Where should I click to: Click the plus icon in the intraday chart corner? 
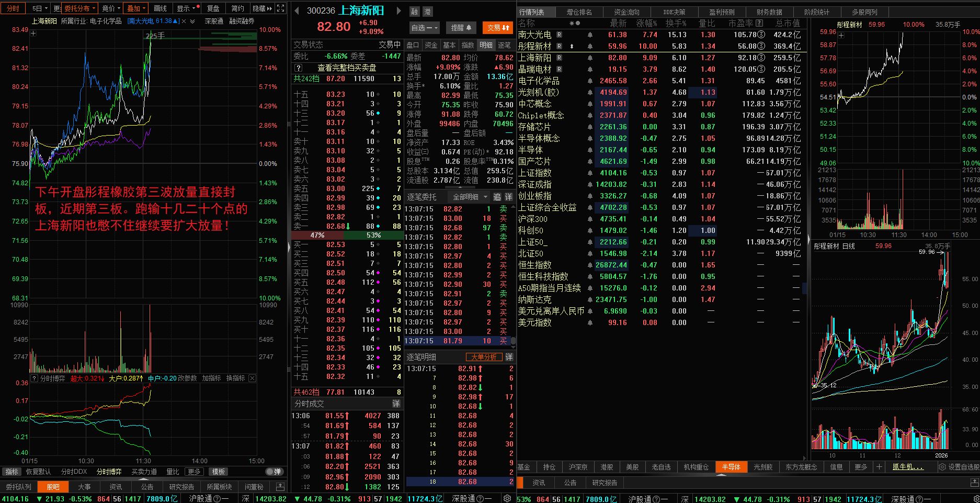coord(33,33)
